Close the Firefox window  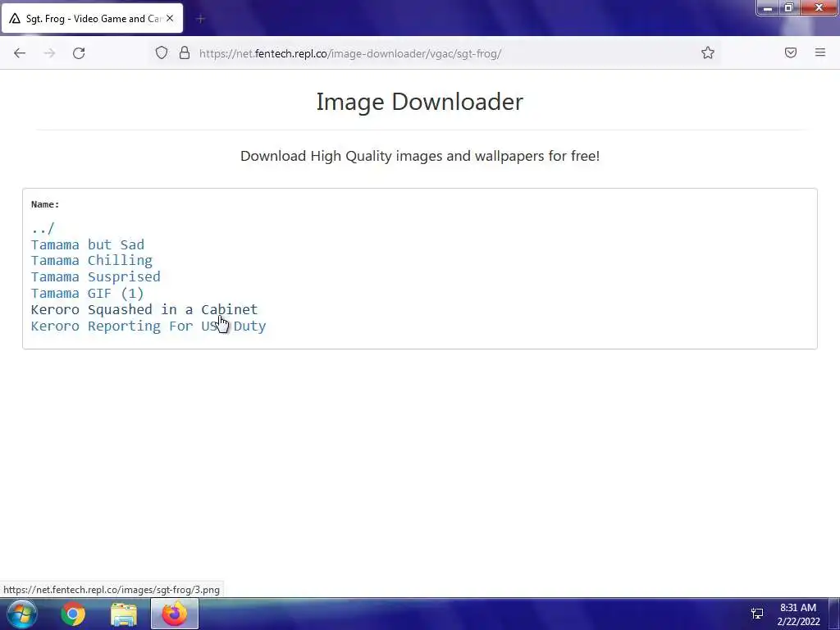pyautogui.click(x=819, y=8)
